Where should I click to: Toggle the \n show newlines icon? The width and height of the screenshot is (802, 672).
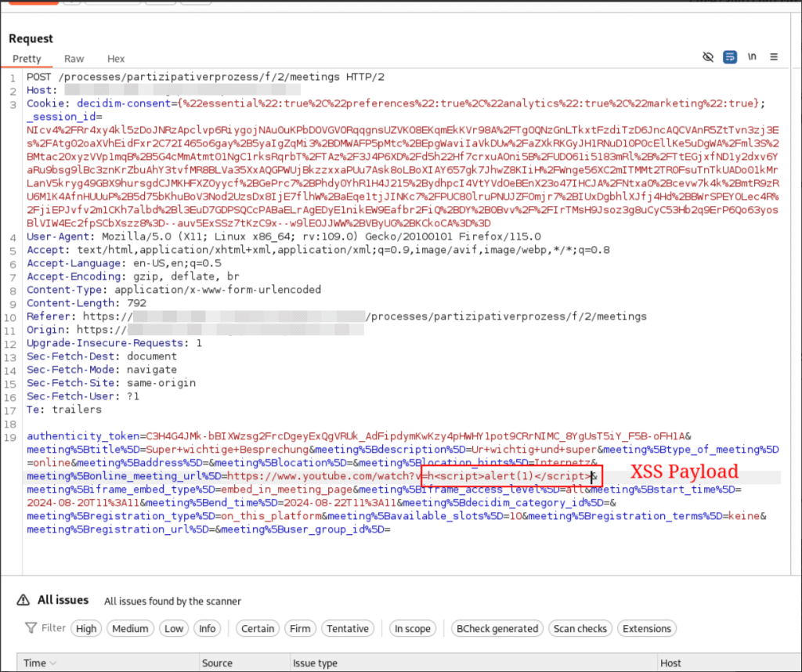click(x=752, y=56)
